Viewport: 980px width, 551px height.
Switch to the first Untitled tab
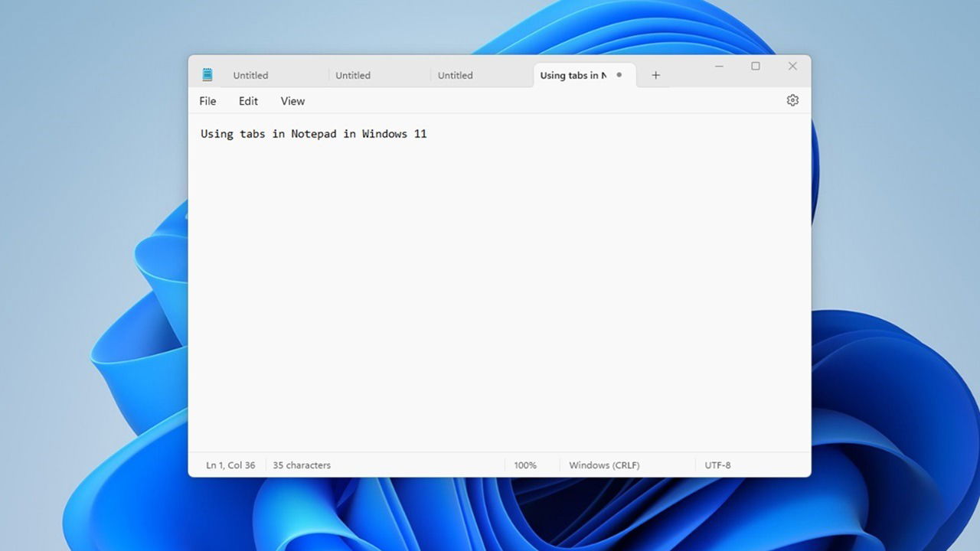point(250,75)
